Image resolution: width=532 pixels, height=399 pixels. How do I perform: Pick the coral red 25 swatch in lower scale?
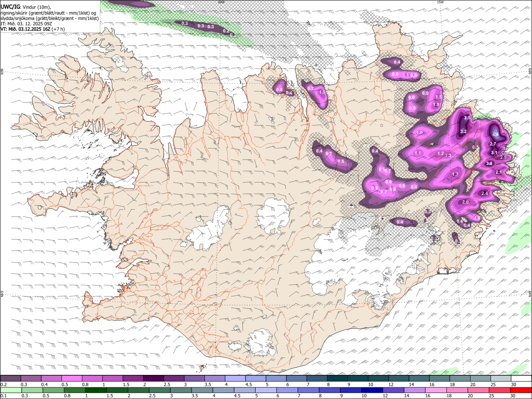pyautogui.click(x=499, y=390)
